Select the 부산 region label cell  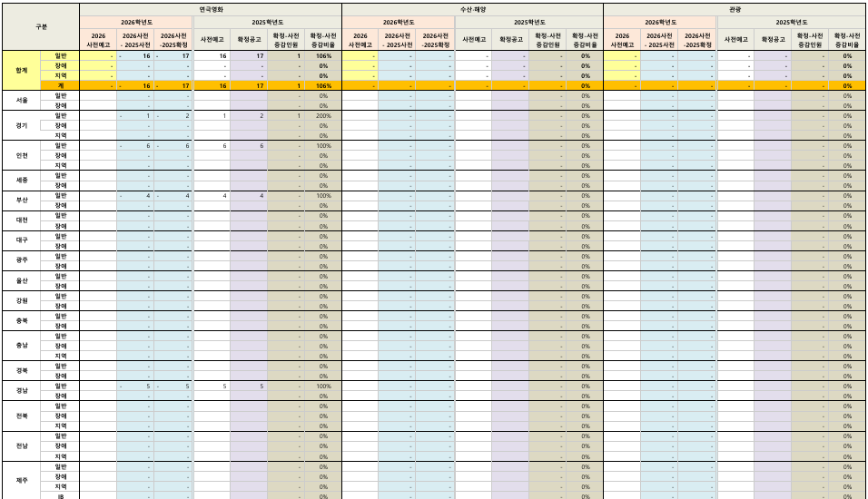click(22, 201)
